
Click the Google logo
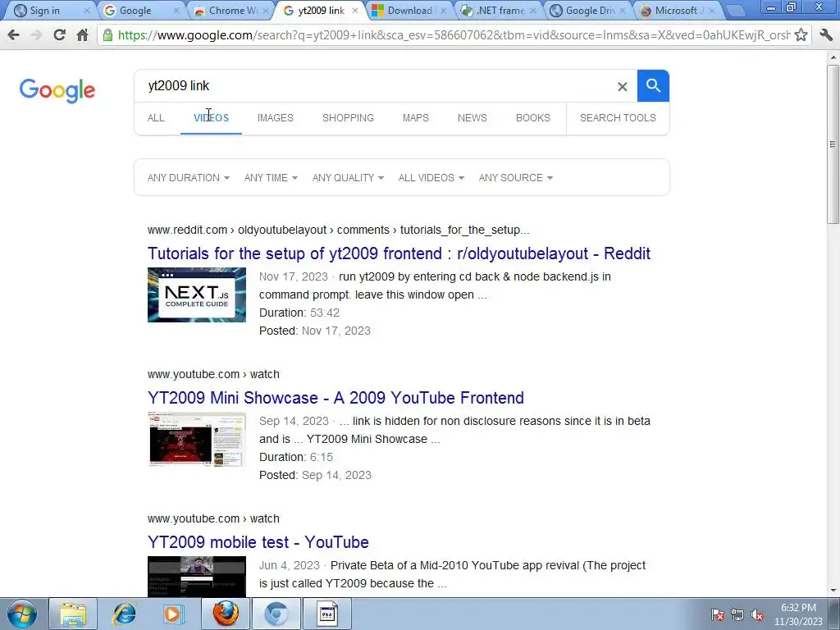click(x=57, y=90)
